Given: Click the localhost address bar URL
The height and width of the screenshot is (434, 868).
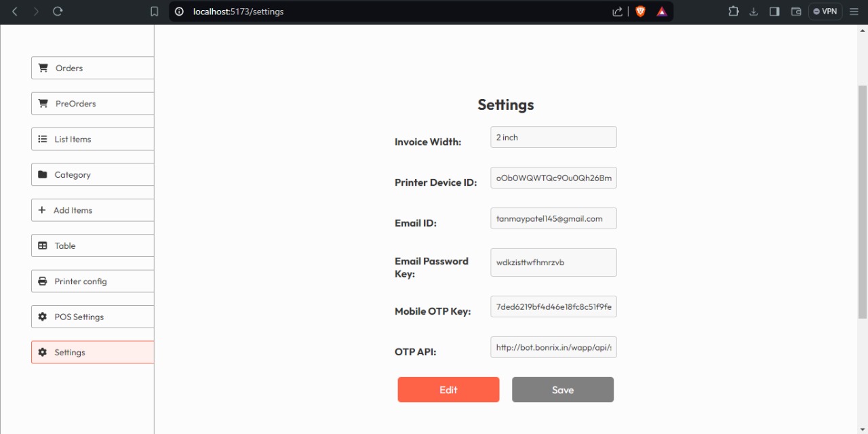Looking at the screenshot, I should point(238,12).
